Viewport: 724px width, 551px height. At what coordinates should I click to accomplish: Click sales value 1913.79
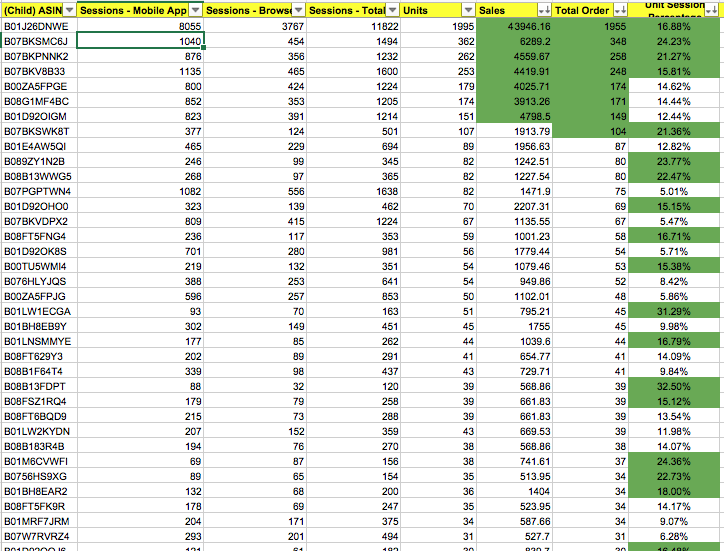(x=514, y=132)
